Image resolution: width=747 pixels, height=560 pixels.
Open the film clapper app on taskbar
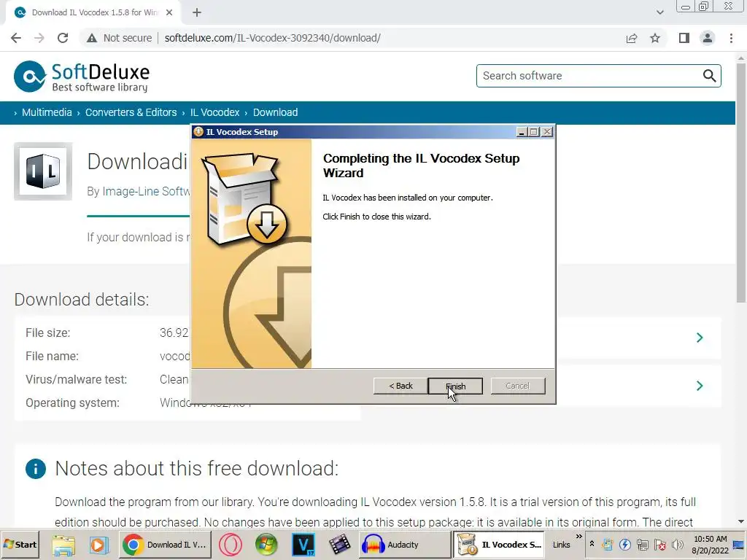pyautogui.click(x=339, y=545)
